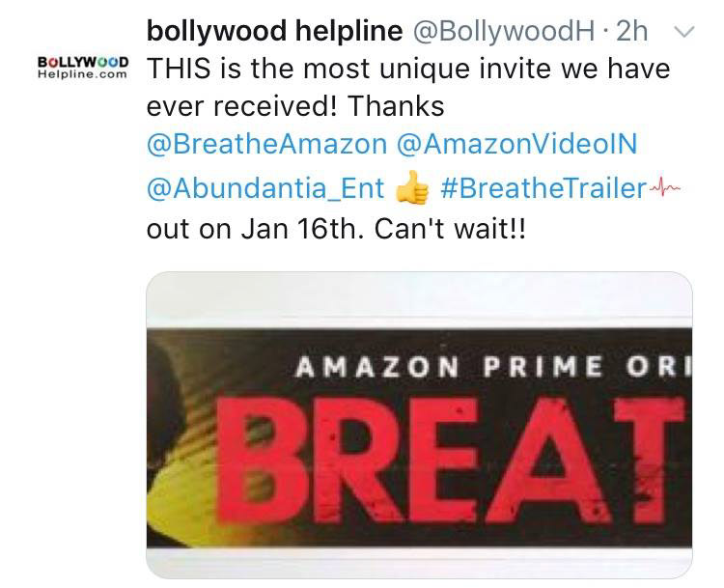Click the Bollywood Helpline profile avatar
This screenshot has height=588, width=724.
pyautogui.click(x=83, y=68)
